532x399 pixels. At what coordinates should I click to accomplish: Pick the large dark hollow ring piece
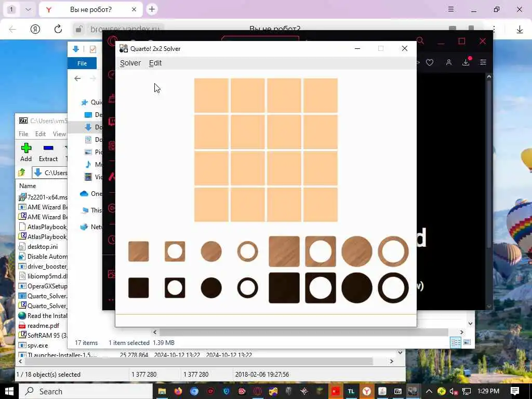(x=393, y=288)
